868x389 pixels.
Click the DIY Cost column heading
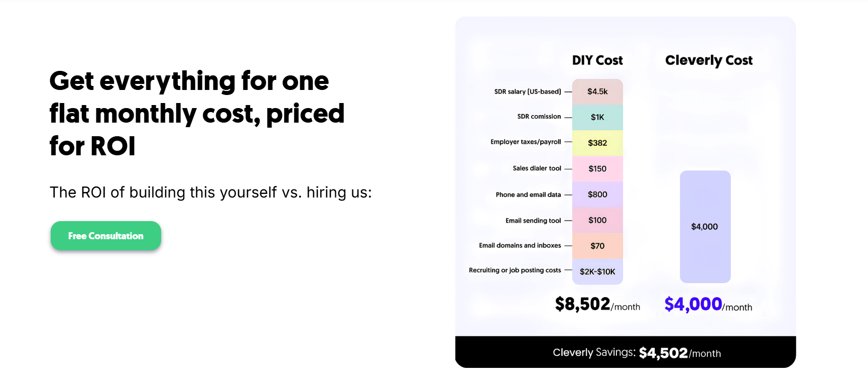(x=597, y=60)
